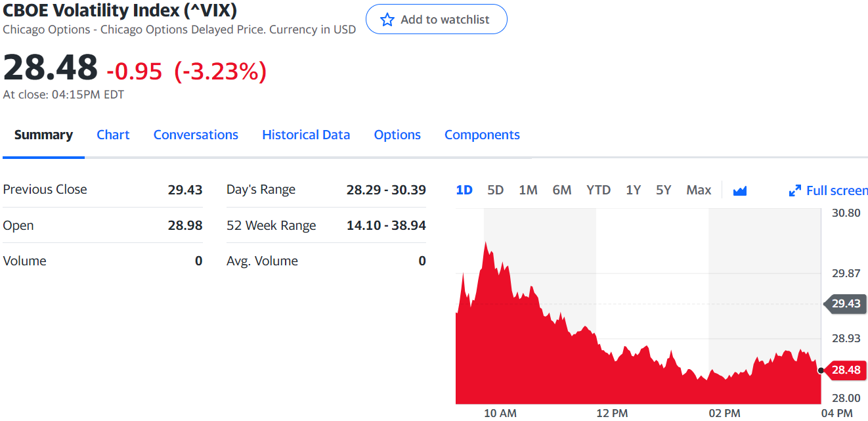This screenshot has width=868, height=421.
Task: Select the 1D chart range
Action: (464, 190)
